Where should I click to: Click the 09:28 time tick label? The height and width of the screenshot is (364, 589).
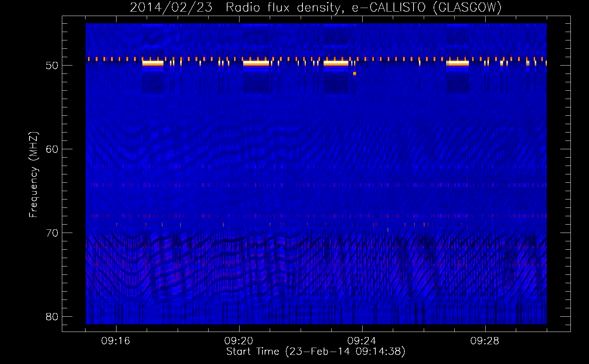485,341
